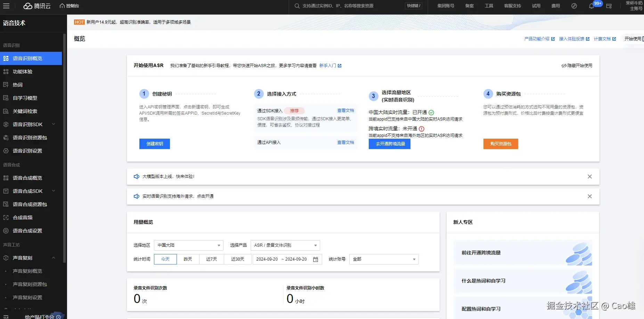The width and height of the screenshot is (644, 319).
Task: Open the 统计账号 dropdown showing 全部
Action: tap(384, 259)
